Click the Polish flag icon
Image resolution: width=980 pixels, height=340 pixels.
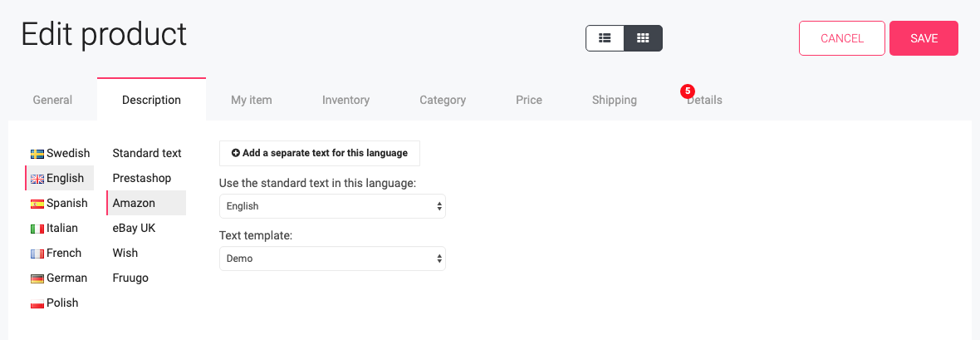pos(37,303)
